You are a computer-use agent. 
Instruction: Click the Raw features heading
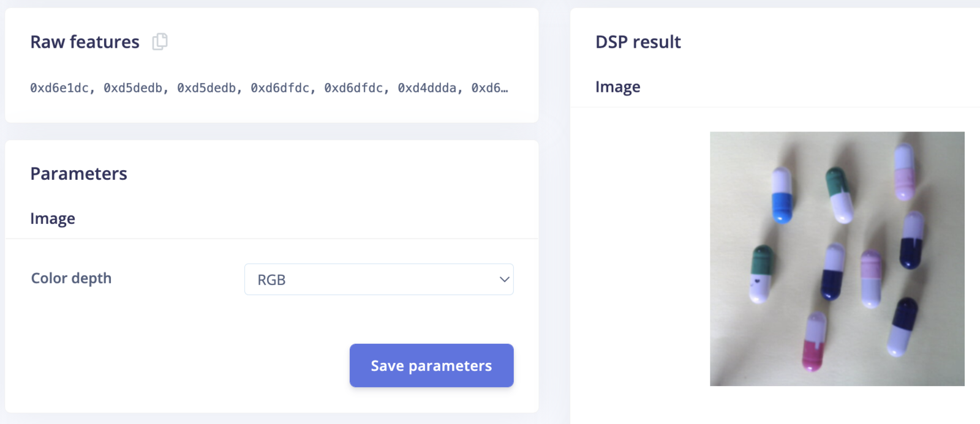[x=85, y=42]
